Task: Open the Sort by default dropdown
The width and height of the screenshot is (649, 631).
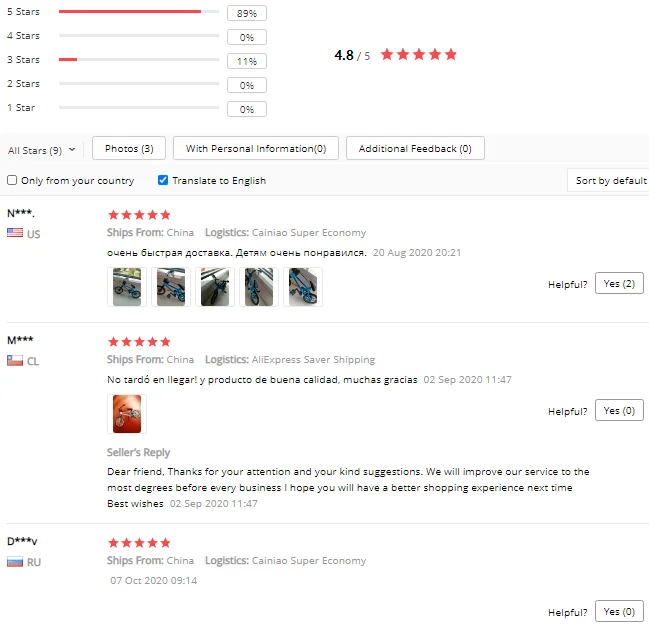Action: click(x=608, y=180)
